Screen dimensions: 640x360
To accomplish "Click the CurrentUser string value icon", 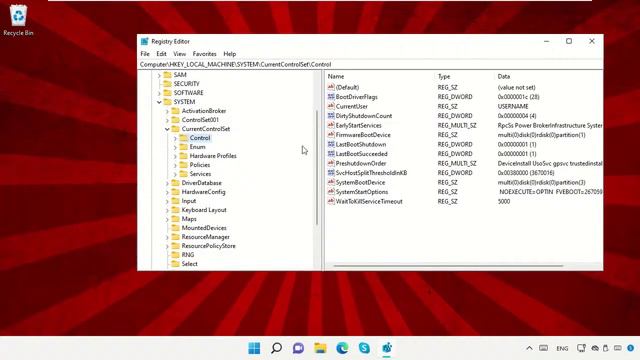I will [331, 106].
